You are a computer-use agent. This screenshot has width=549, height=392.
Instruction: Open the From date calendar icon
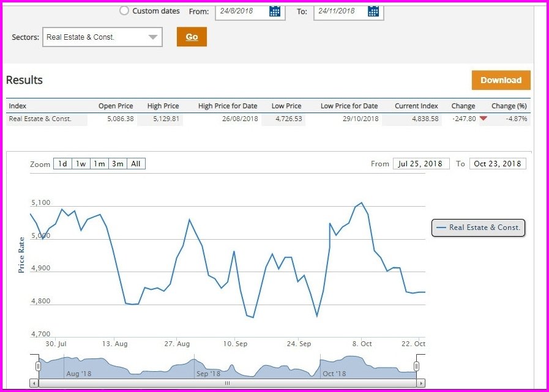275,11
